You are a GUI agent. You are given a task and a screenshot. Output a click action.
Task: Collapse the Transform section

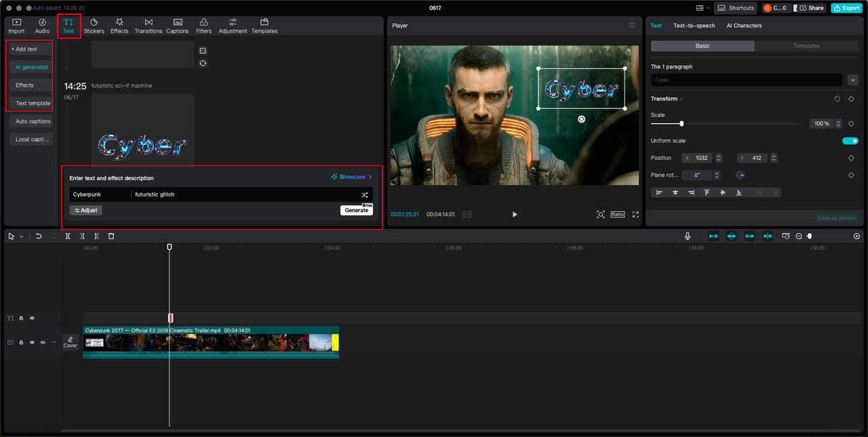pyautogui.click(x=681, y=100)
